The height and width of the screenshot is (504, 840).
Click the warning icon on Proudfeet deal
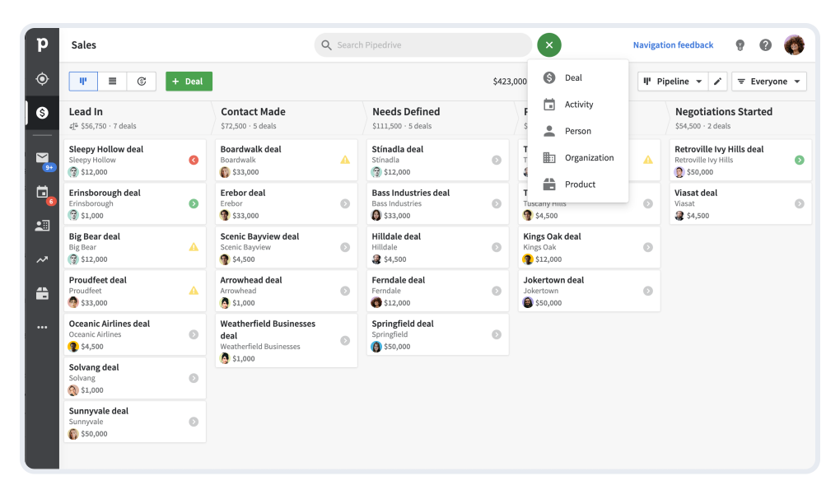(x=194, y=291)
